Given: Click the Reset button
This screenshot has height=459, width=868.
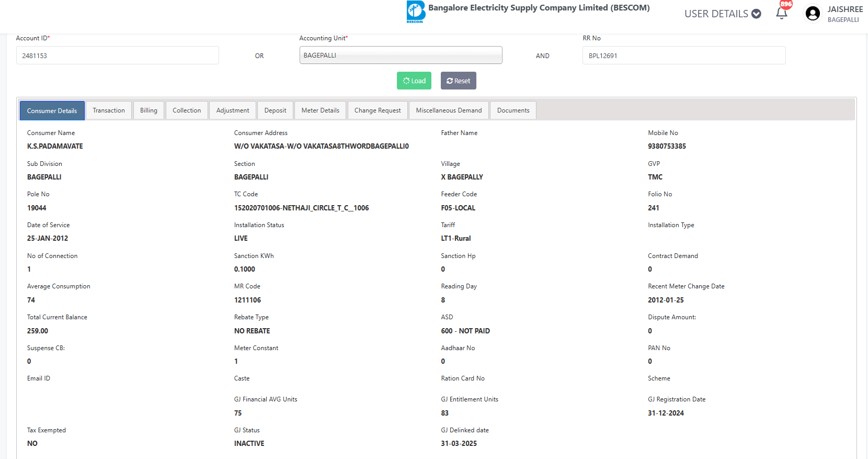Looking at the screenshot, I should point(459,81).
